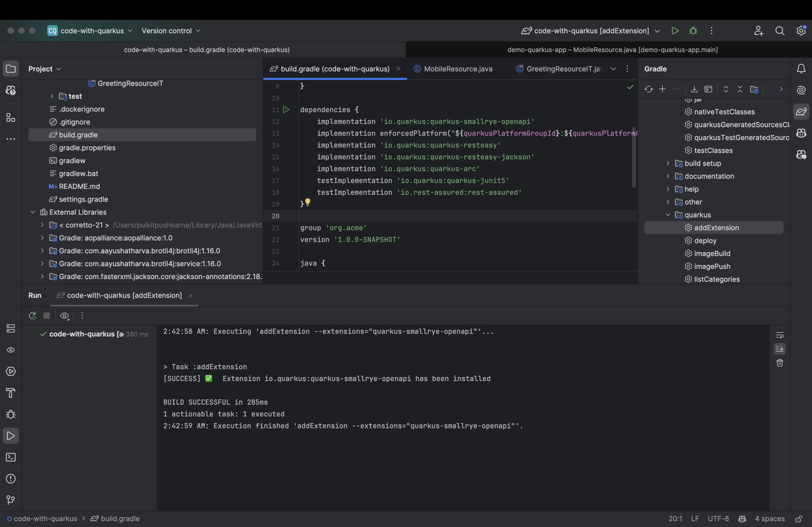Click Clear All trash icon in console
The width and height of the screenshot is (812, 527).
780,363
